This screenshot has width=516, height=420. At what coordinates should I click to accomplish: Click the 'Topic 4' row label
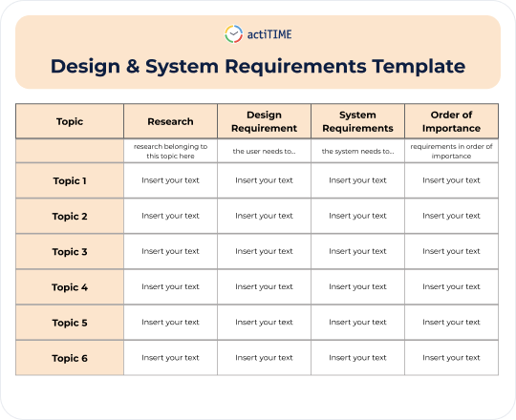pyautogui.click(x=70, y=287)
